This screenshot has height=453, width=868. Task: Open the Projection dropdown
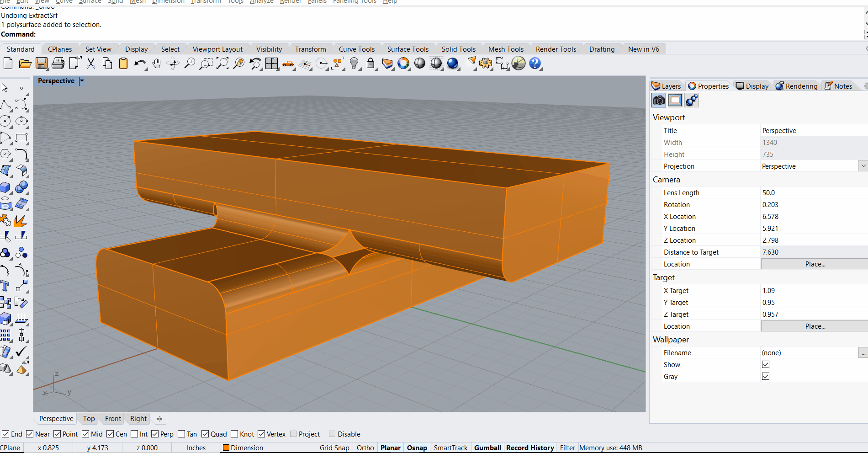coord(863,166)
